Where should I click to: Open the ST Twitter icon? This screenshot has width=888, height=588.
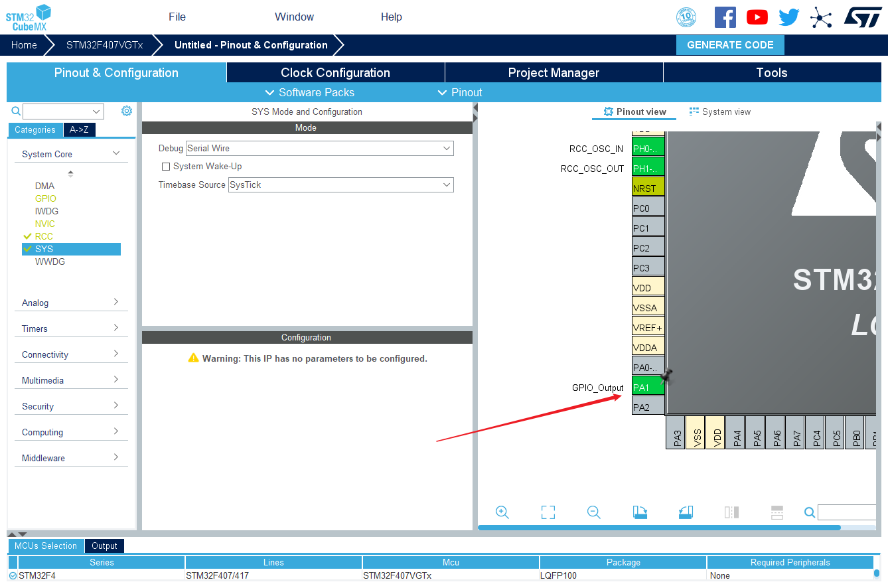coord(789,17)
